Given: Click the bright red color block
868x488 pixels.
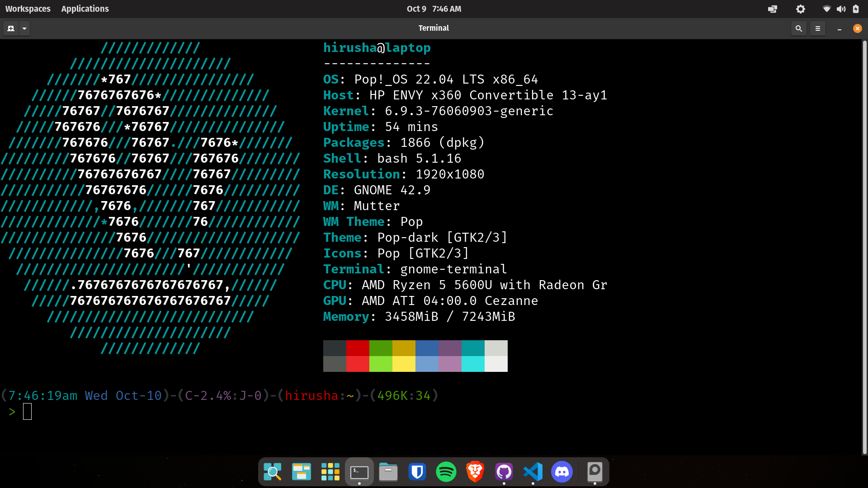Looking at the screenshot, I should (x=358, y=364).
